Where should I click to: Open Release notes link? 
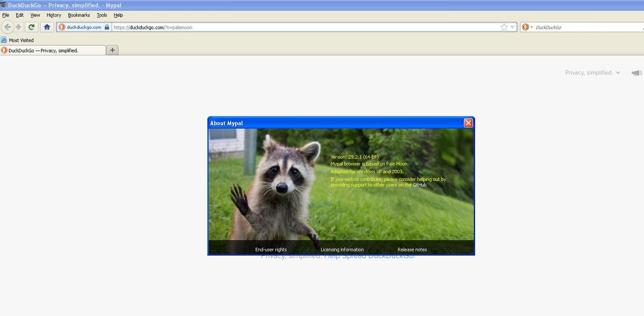[x=412, y=249]
